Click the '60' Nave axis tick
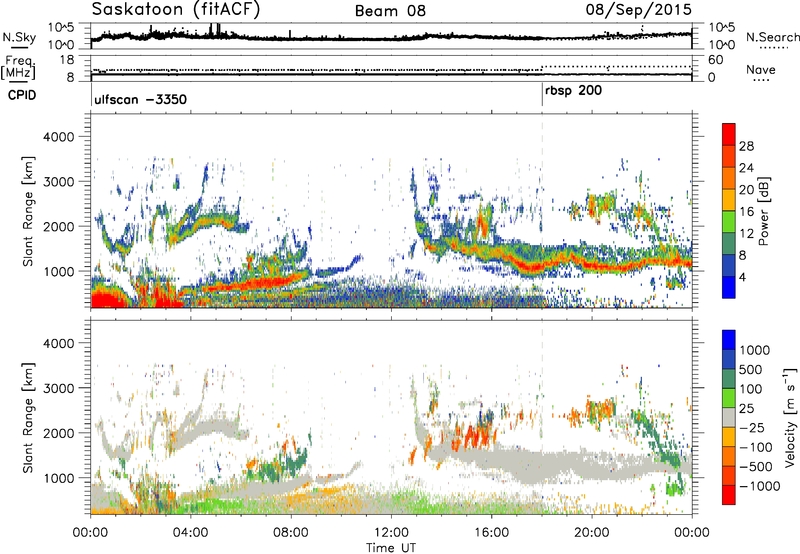800x554 pixels. 715,60
